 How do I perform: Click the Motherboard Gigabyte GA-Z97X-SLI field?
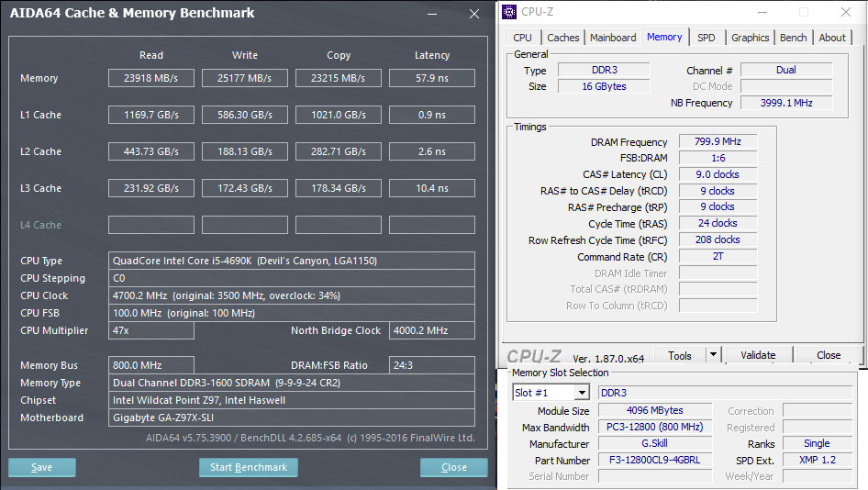[292, 418]
